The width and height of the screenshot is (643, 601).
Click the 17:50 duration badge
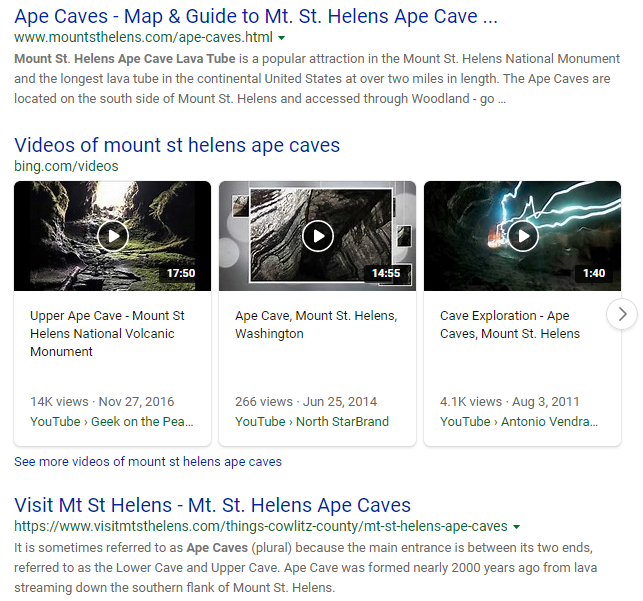click(x=181, y=273)
